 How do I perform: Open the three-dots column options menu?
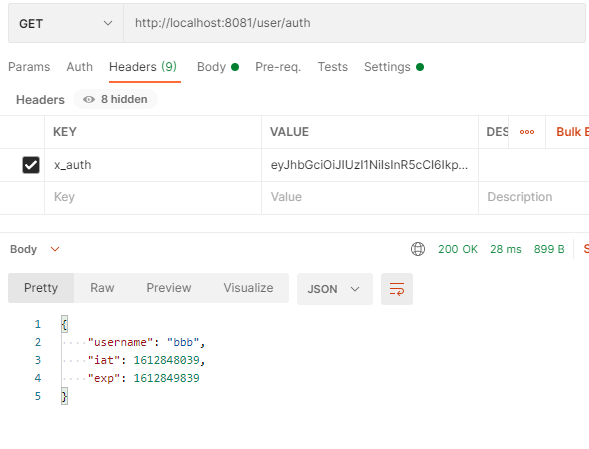point(527,132)
